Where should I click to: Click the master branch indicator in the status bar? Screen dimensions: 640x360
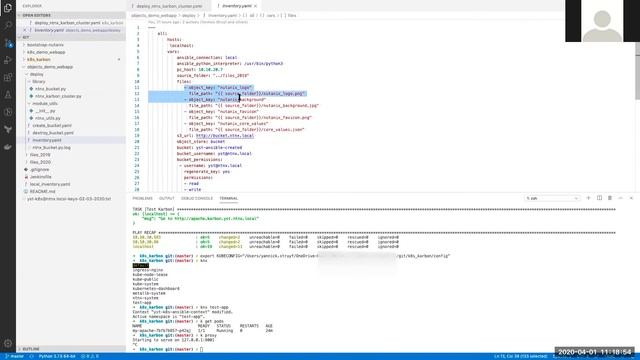[x=15, y=356]
